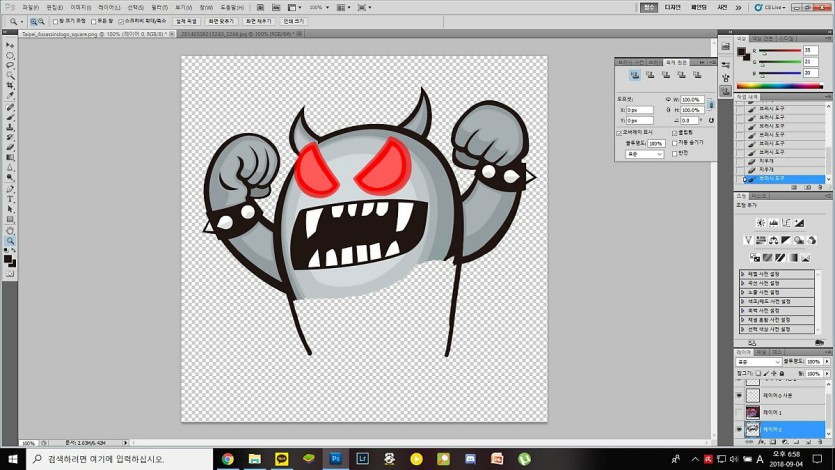Select the Type tool in the toolbox
The image size is (835, 470).
pyautogui.click(x=10, y=199)
